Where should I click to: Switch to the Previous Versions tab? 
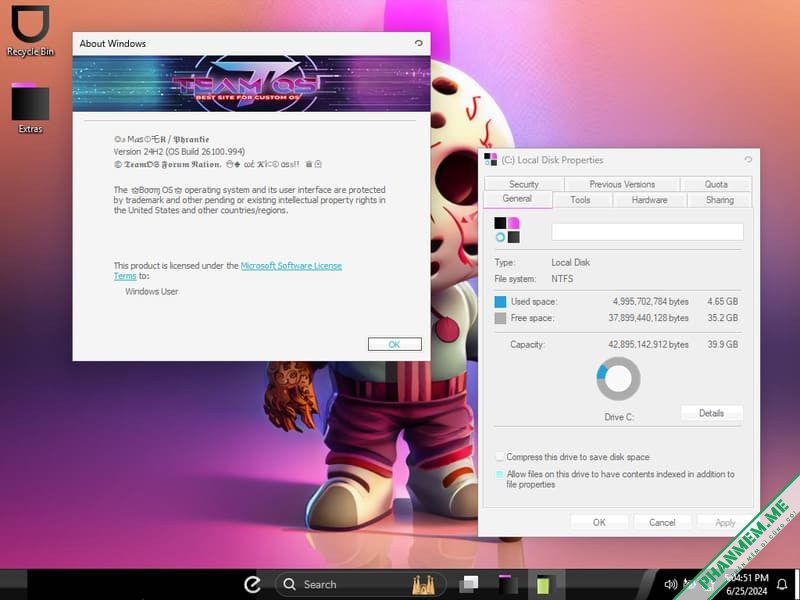622,184
